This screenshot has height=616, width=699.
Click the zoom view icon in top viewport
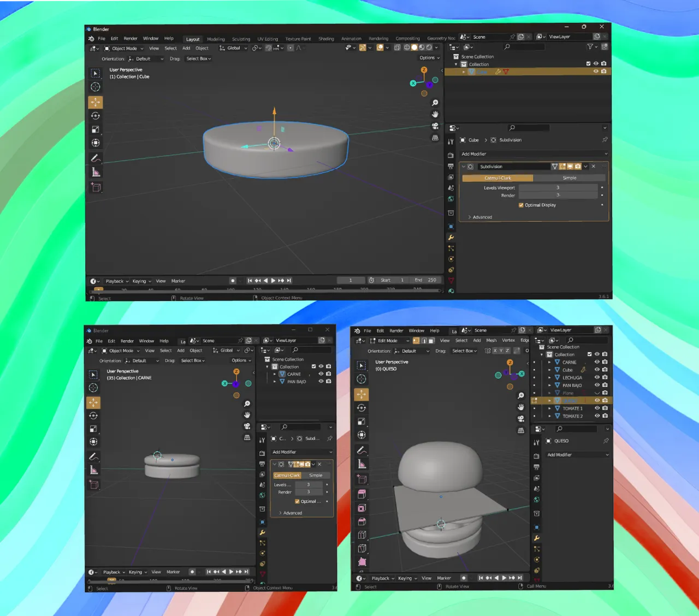[x=435, y=103]
